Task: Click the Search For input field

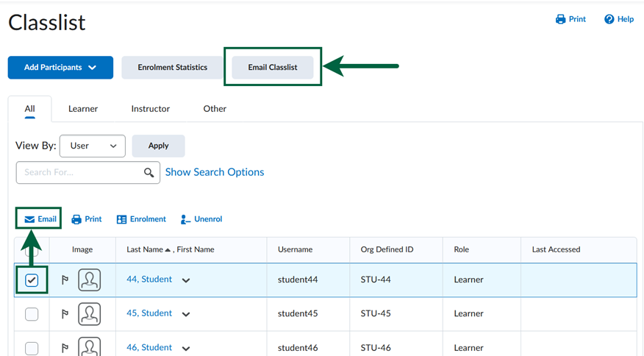Action: [77, 173]
